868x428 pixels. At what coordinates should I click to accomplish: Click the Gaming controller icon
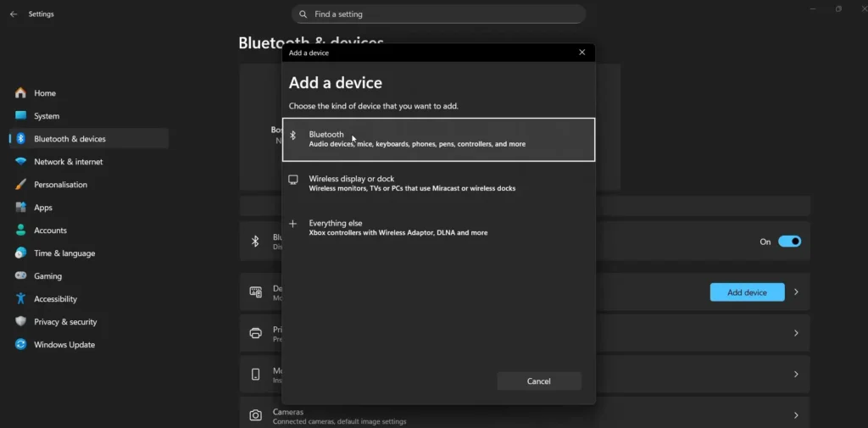coord(20,275)
